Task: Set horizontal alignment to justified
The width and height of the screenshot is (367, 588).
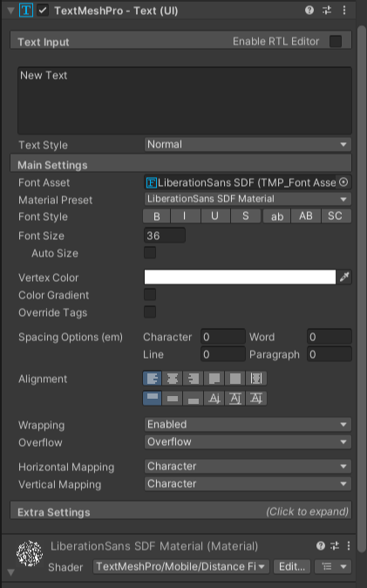Action: (214, 379)
